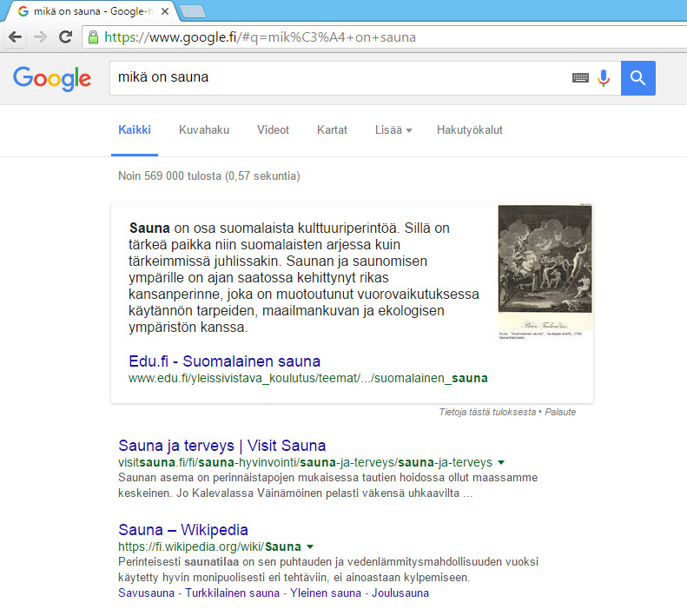Click the 'Noin 569 000 tulosta' result count
Image resolution: width=687 pixels, height=616 pixels.
click(209, 176)
